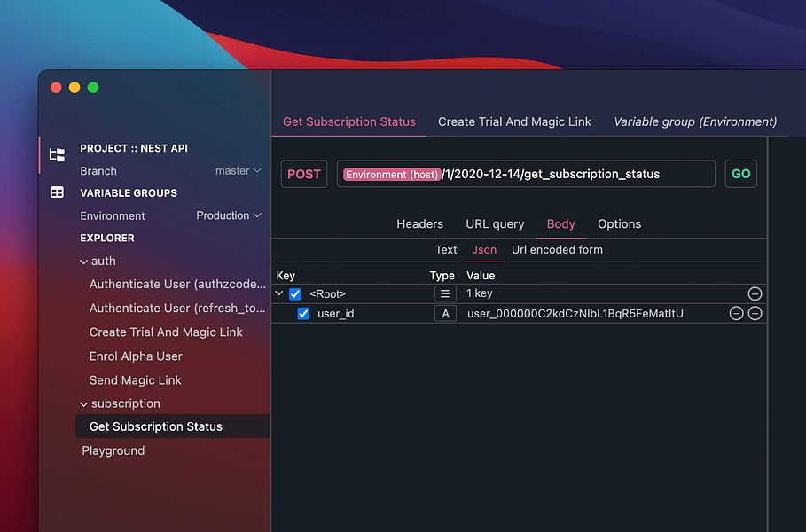The height and width of the screenshot is (532, 806).
Task: Choose the Text body format
Action: (446, 250)
